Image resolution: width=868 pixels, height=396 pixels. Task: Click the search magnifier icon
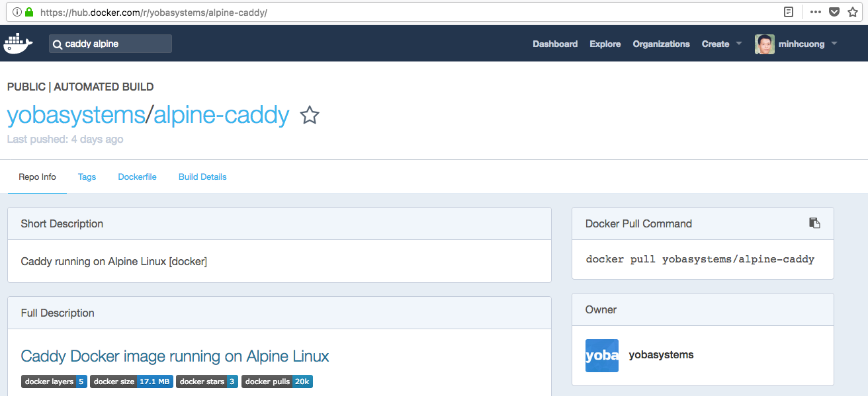(58, 44)
